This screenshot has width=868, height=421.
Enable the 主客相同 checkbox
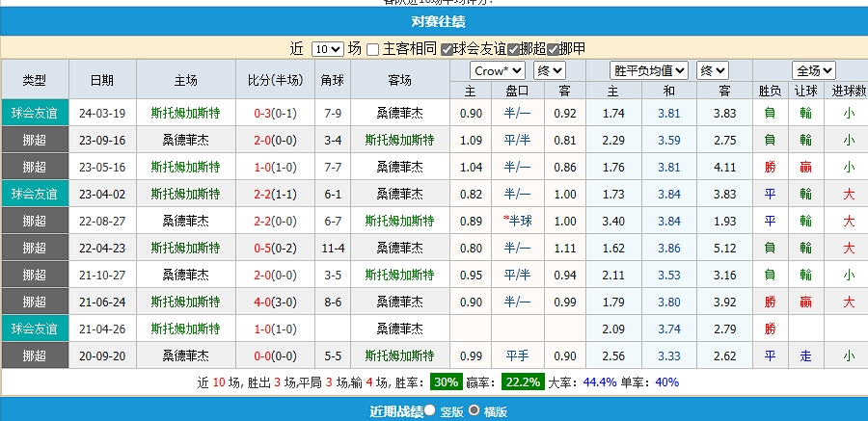coord(373,49)
